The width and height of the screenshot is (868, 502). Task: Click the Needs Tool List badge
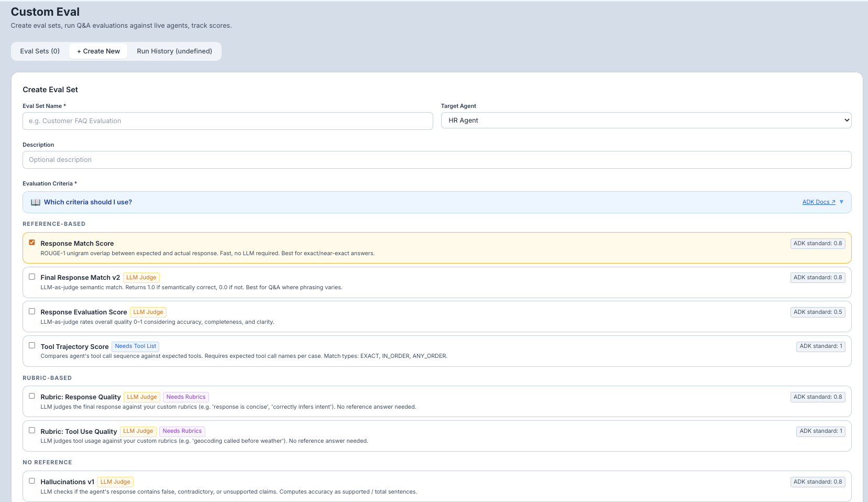click(135, 346)
